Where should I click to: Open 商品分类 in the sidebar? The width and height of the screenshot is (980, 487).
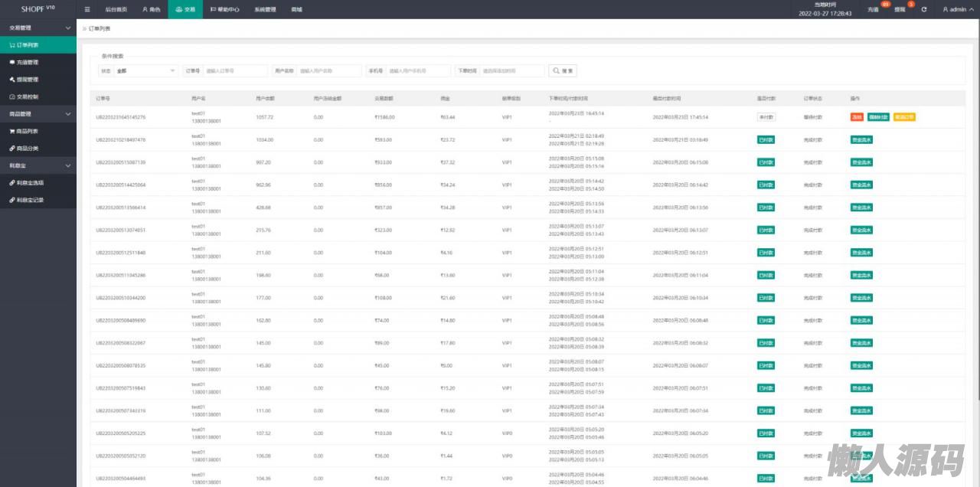pos(28,148)
